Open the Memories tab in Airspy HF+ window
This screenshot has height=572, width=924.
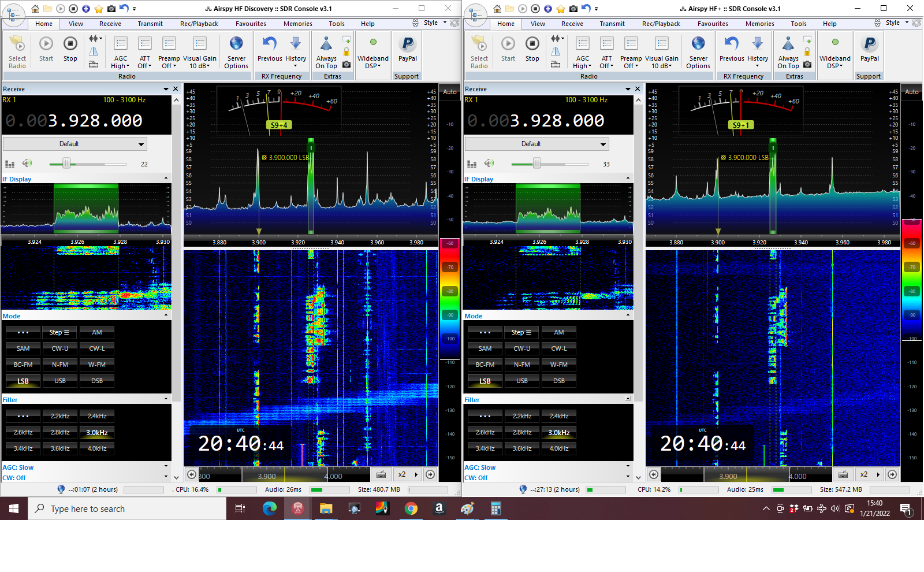(759, 24)
